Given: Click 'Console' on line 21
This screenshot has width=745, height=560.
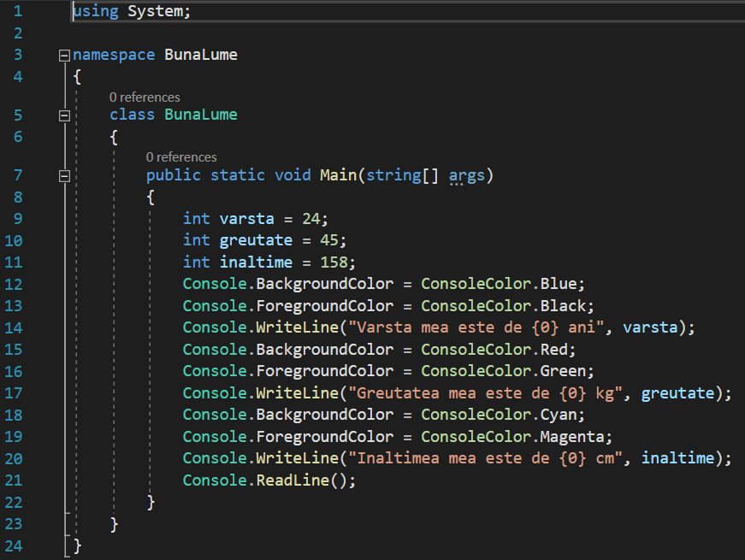Looking at the screenshot, I should (x=216, y=480).
